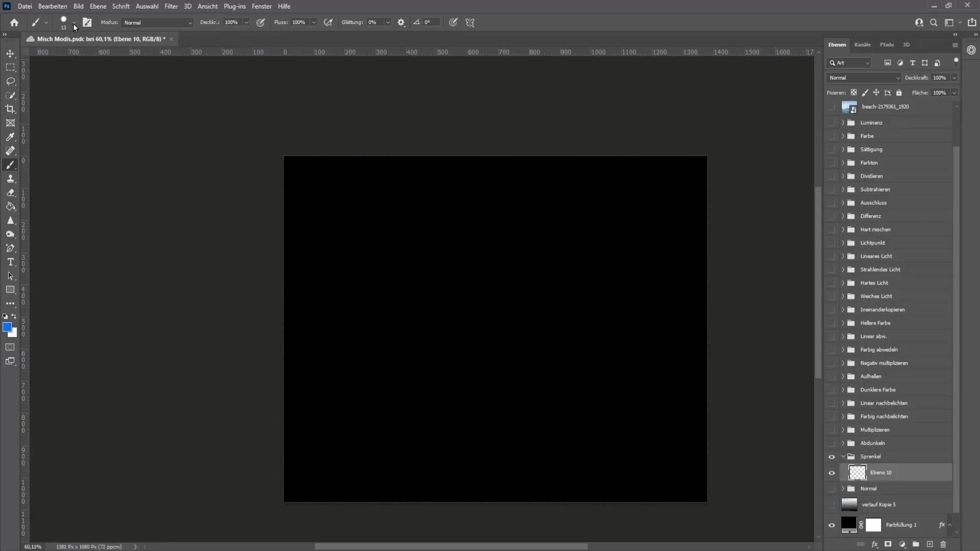Click the Kanäle tab
The width and height of the screenshot is (980, 551).
point(862,44)
